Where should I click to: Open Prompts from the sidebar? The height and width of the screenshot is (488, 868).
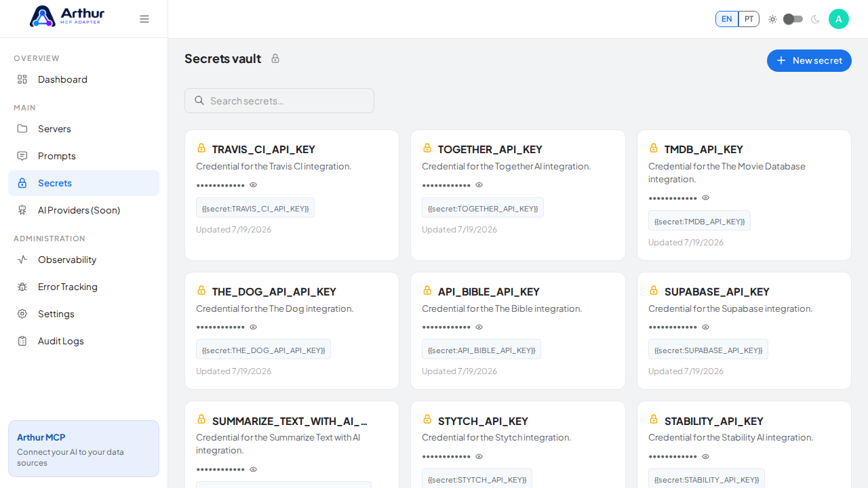tap(83, 156)
